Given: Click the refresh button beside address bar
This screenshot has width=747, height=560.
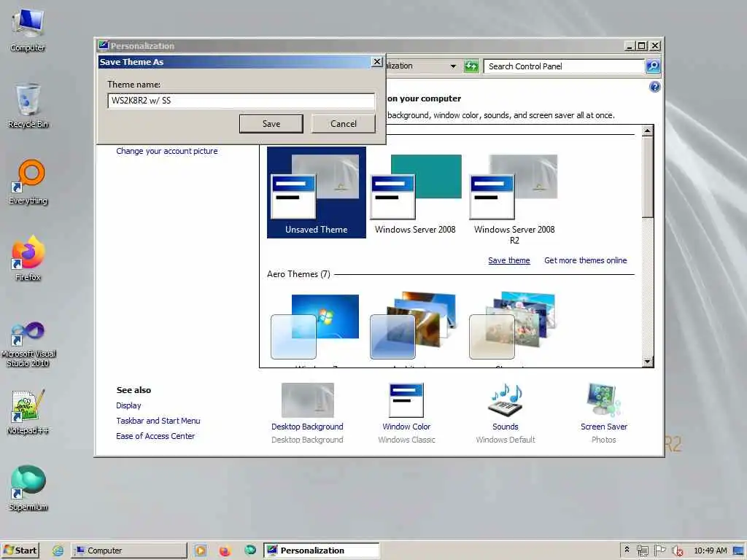Looking at the screenshot, I should click(x=471, y=66).
